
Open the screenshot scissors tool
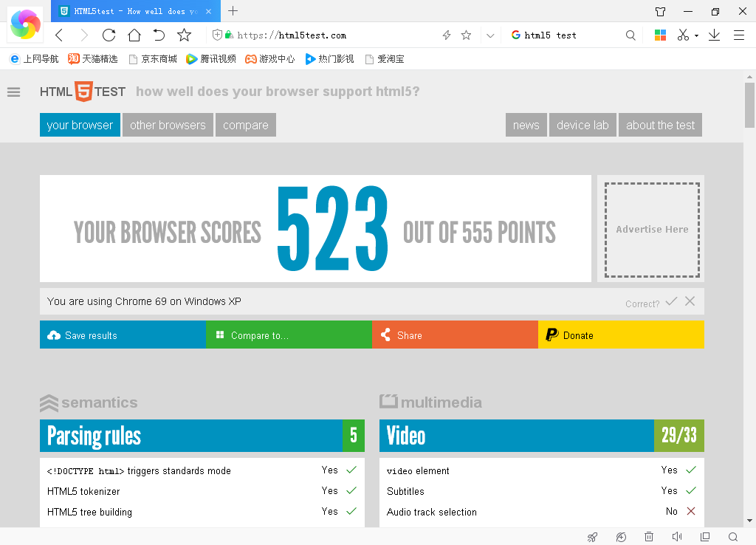click(683, 35)
